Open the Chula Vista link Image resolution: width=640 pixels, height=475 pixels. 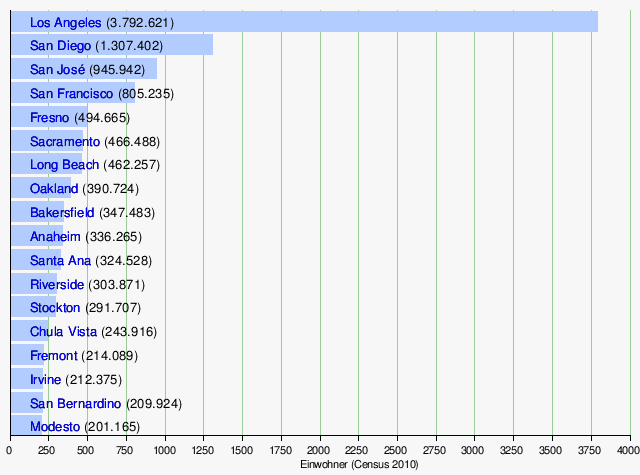(63, 332)
